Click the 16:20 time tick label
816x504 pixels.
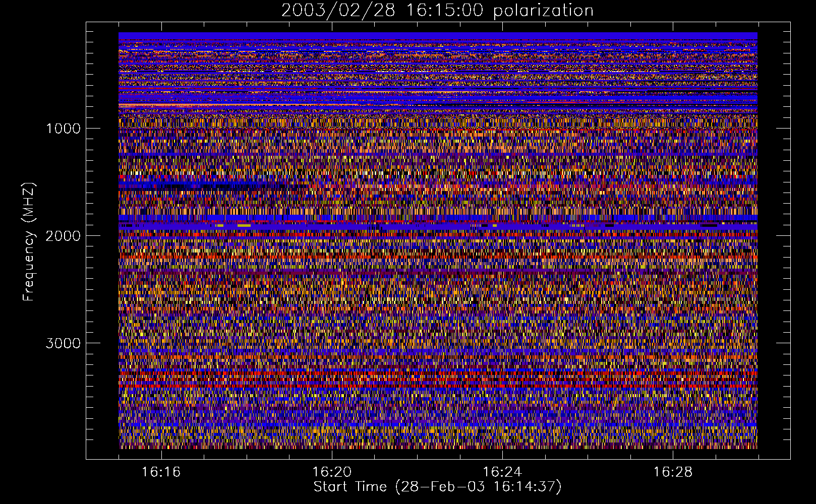[x=331, y=472]
